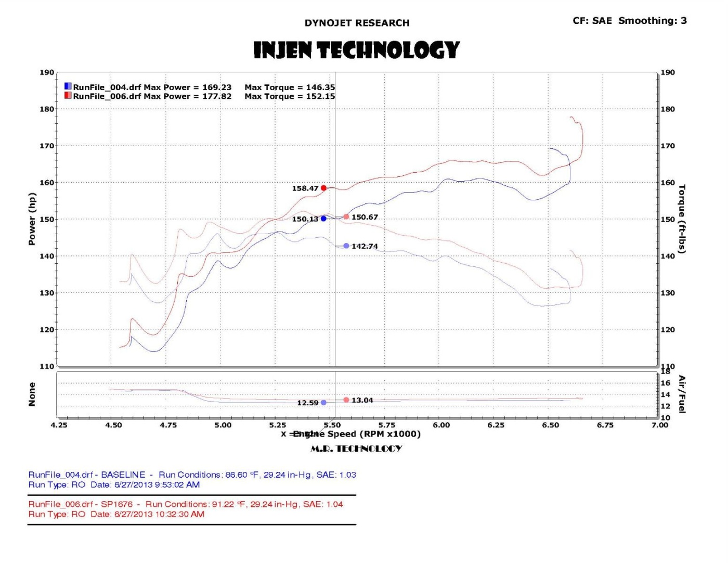Click the 'RunFile_004.drf Max Power = 169.23' legend text
The image size is (728, 563).
pos(152,87)
